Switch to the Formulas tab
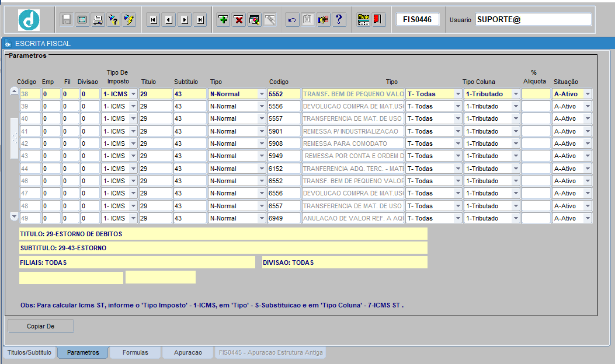 [x=134, y=352]
